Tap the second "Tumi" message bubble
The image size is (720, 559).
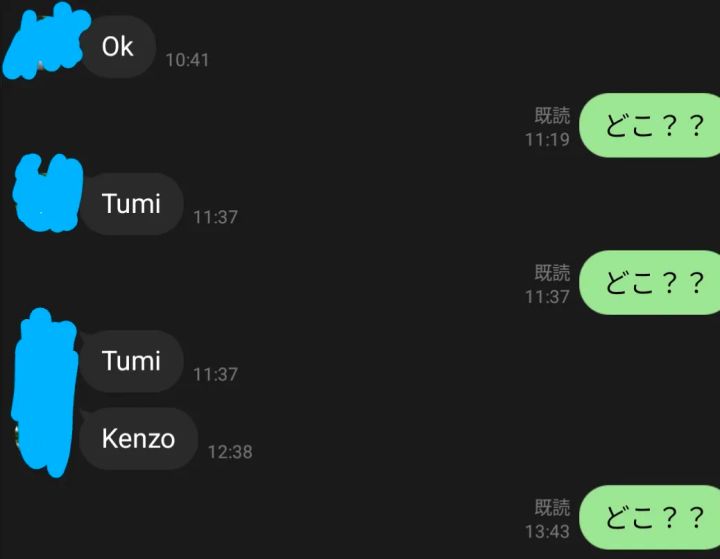point(131,361)
